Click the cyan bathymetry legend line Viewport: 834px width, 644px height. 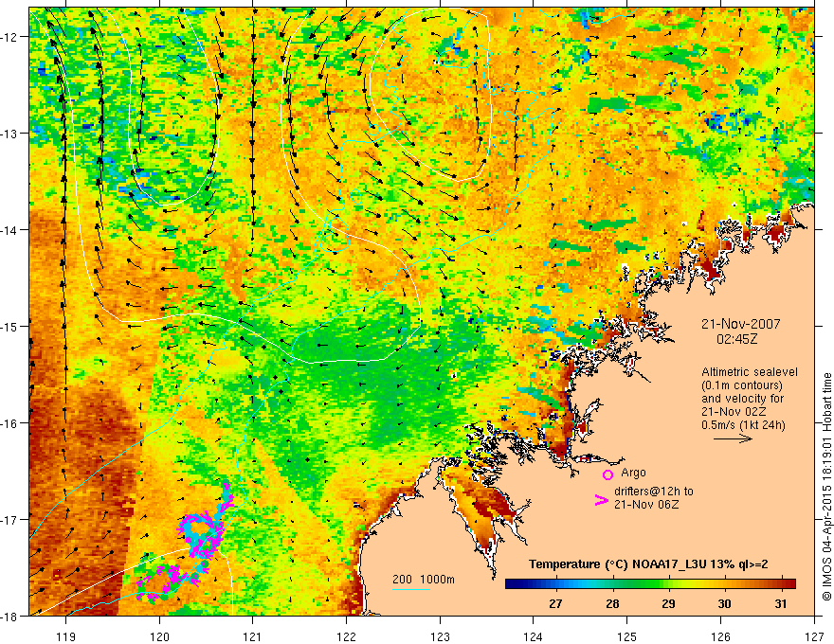pyautogui.click(x=410, y=589)
